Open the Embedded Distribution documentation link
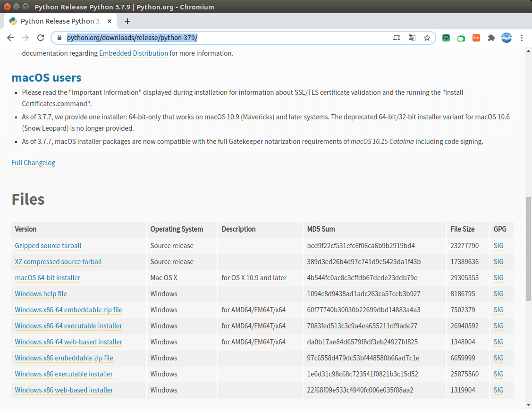This screenshot has height=409, width=532. click(x=133, y=53)
